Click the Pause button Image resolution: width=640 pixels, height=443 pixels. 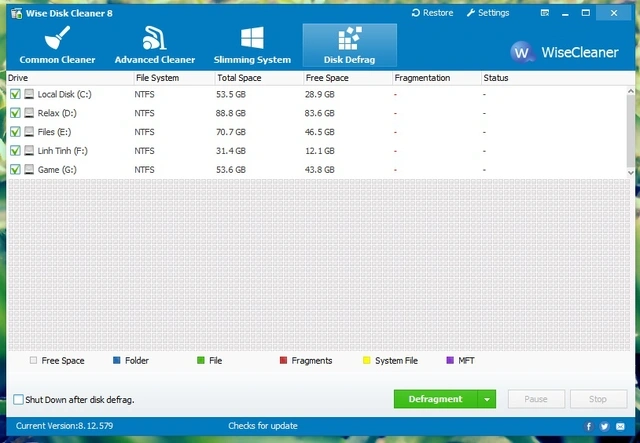(x=536, y=399)
